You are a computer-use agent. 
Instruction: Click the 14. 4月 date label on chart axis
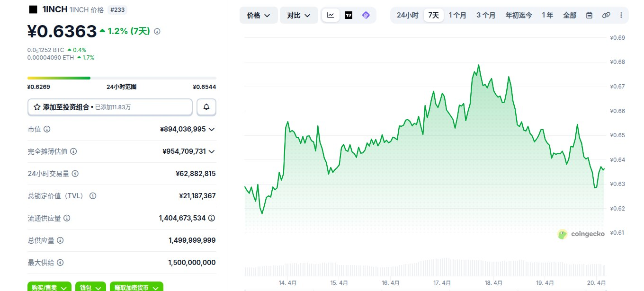(x=288, y=282)
